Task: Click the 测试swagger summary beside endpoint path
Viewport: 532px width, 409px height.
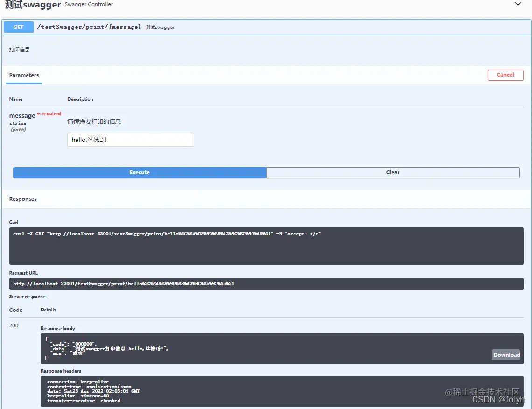Action: [160, 27]
